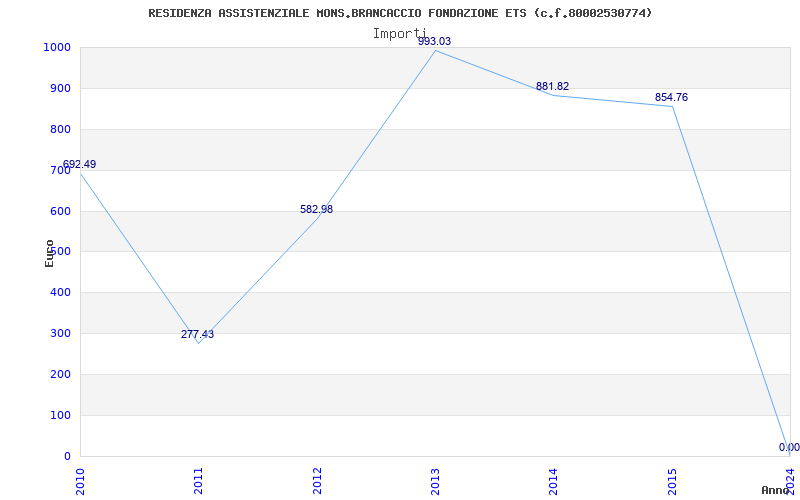Click the Euro y-axis title
Viewport: 800px width, 500px height.
(x=49, y=254)
